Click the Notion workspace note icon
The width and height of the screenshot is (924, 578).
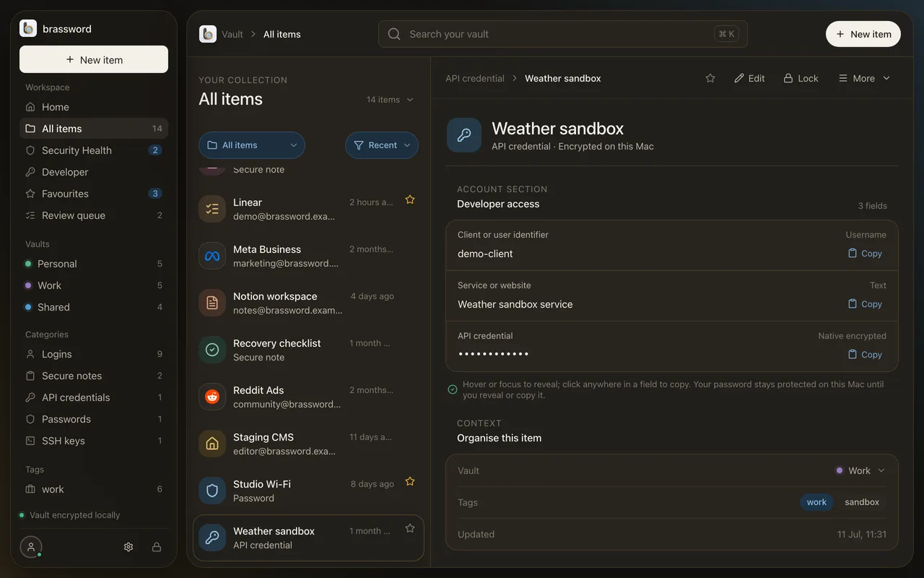tap(212, 303)
